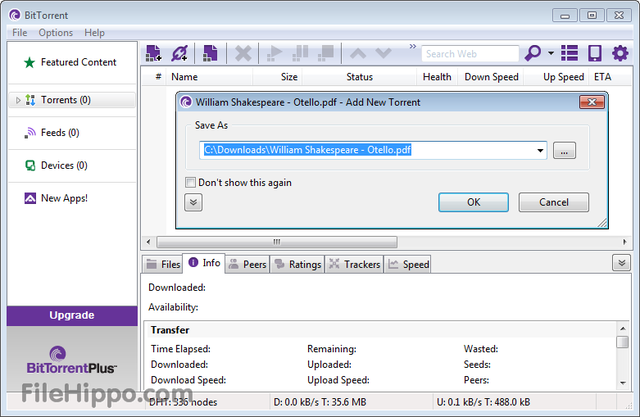Open the Save As path dropdown
The image size is (640, 417).
tap(540, 151)
